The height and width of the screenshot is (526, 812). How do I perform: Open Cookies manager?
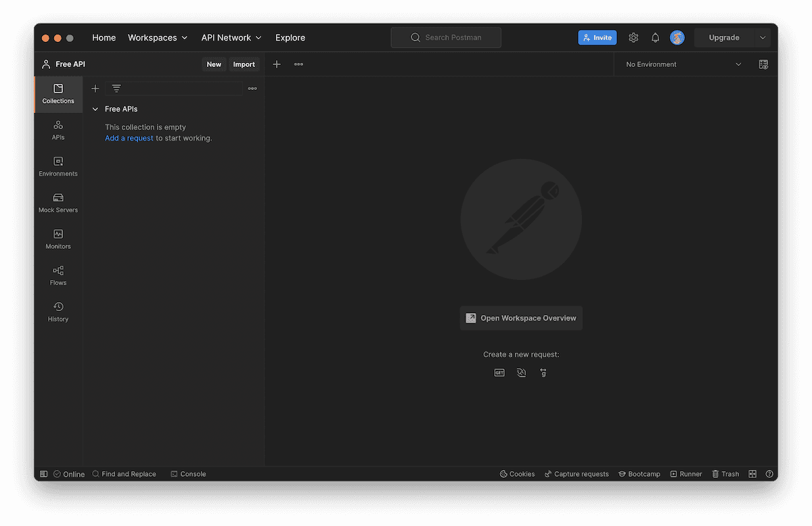(x=517, y=474)
